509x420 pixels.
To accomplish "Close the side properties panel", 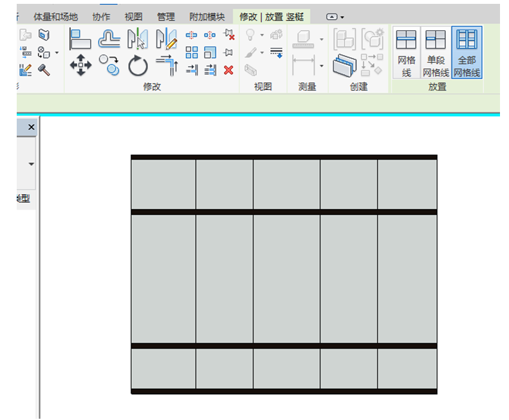I will pyautogui.click(x=31, y=128).
